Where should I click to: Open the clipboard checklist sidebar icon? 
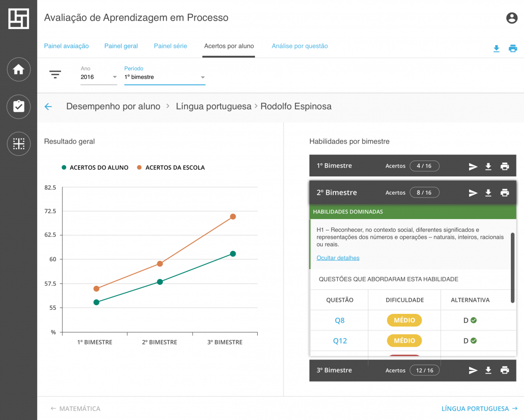19,107
